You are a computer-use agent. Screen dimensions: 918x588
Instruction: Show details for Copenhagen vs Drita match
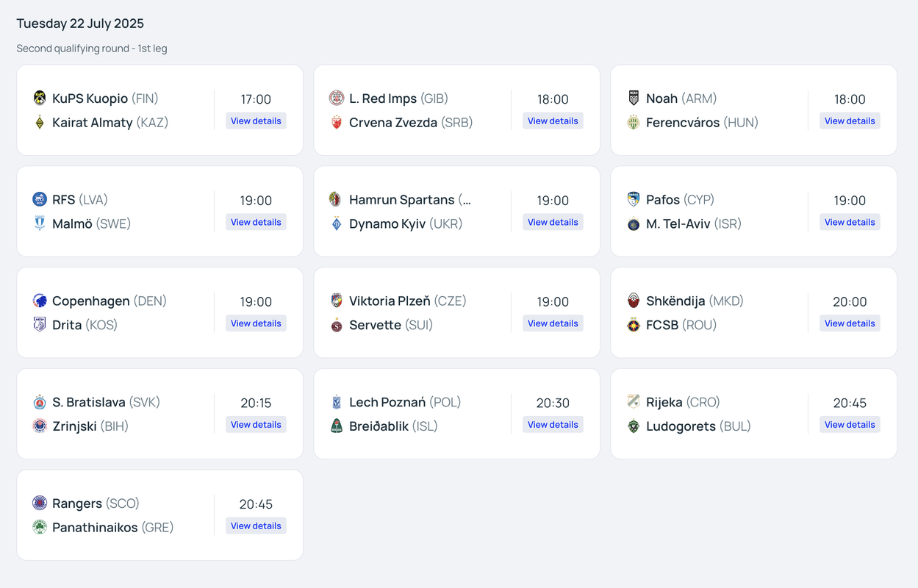(x=256, y=323)
